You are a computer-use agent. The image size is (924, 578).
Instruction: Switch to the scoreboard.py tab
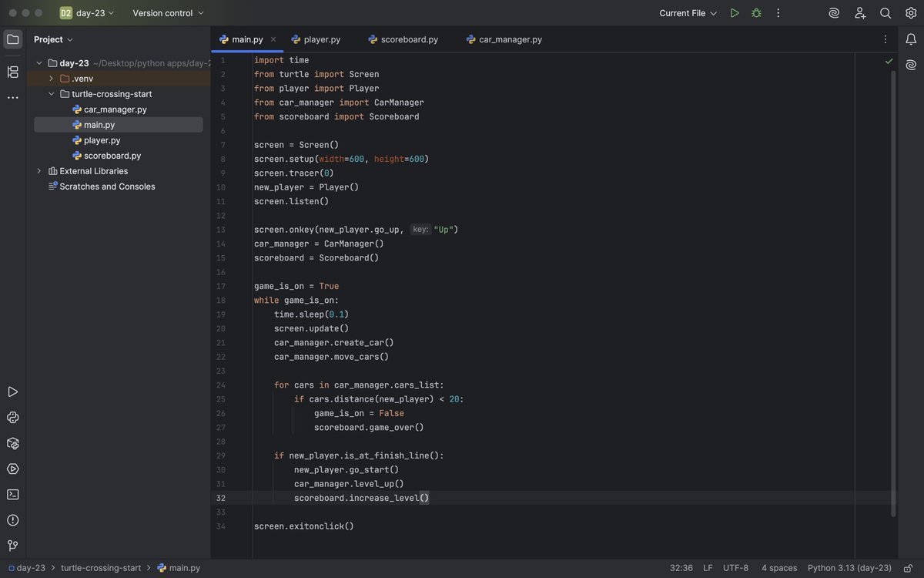(x=403, y=39)
